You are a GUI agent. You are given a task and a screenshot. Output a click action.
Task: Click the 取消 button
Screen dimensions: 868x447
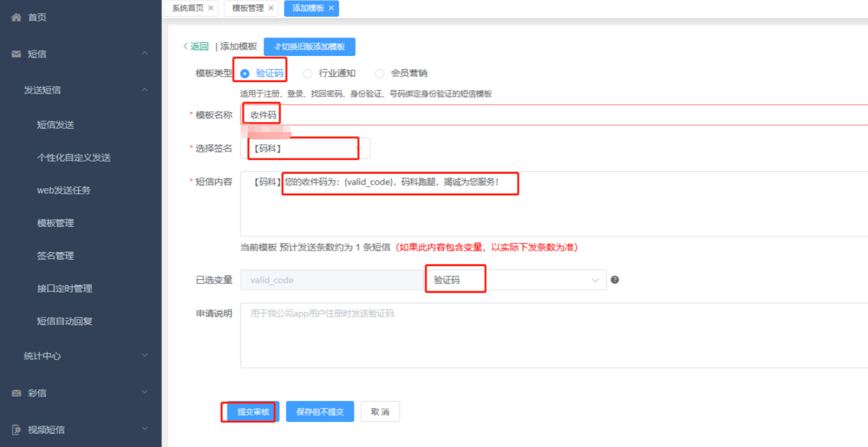coord(380,411)
